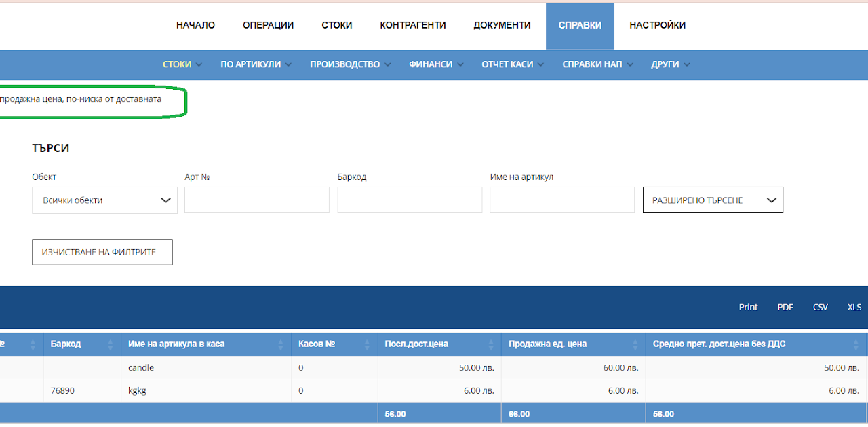The image size is (868, 427).
Task: Sort by Посл.дост.цена column arrows
Action: [x=490, y=345]
